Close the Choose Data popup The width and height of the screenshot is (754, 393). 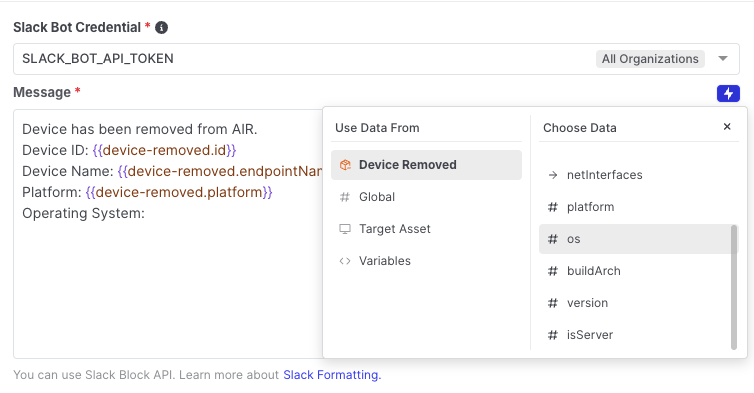click(727, 127)
